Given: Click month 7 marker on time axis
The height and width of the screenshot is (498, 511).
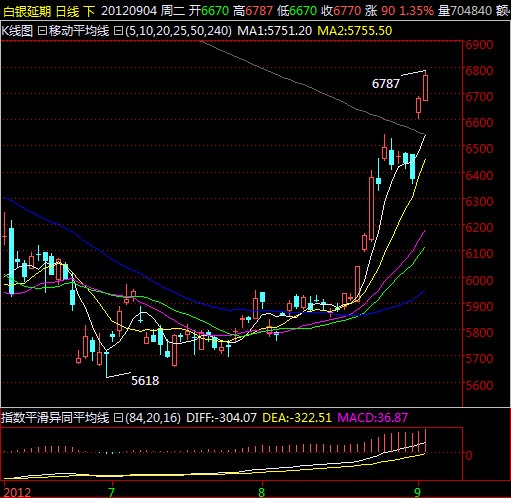Looking at the screenshot, I should tap(111, 492).
